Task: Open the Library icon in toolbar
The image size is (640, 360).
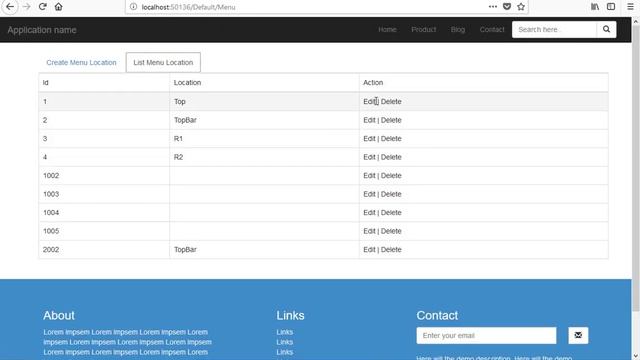Action: tap(595, 7)
